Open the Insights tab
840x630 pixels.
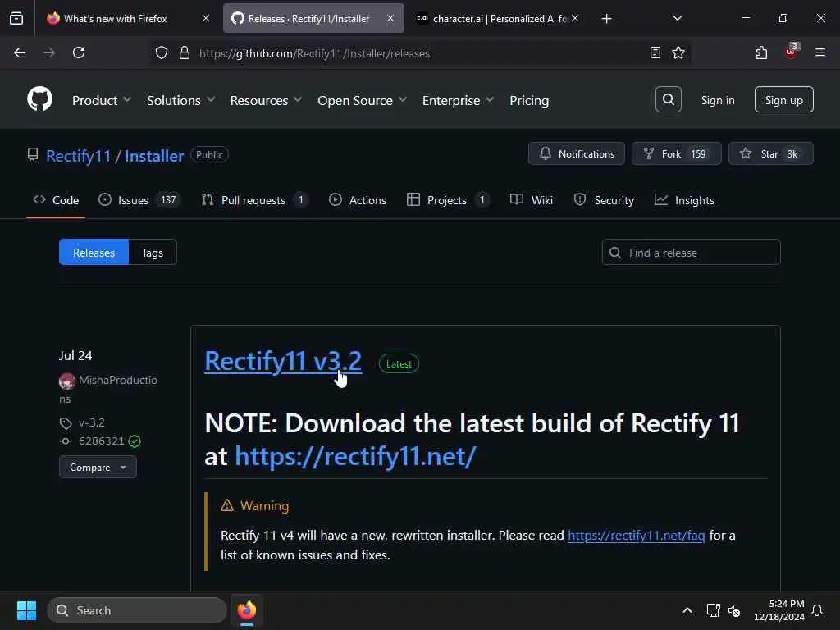(x=684, y=200)
